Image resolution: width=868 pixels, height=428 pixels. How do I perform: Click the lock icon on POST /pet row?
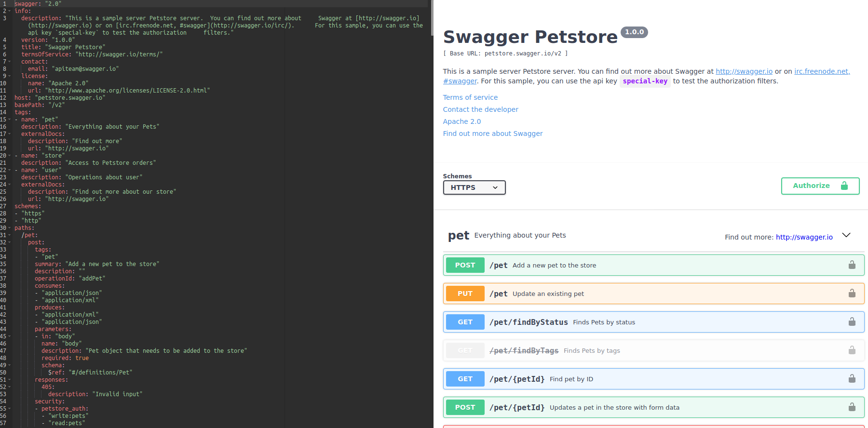(x=852, y=265)
